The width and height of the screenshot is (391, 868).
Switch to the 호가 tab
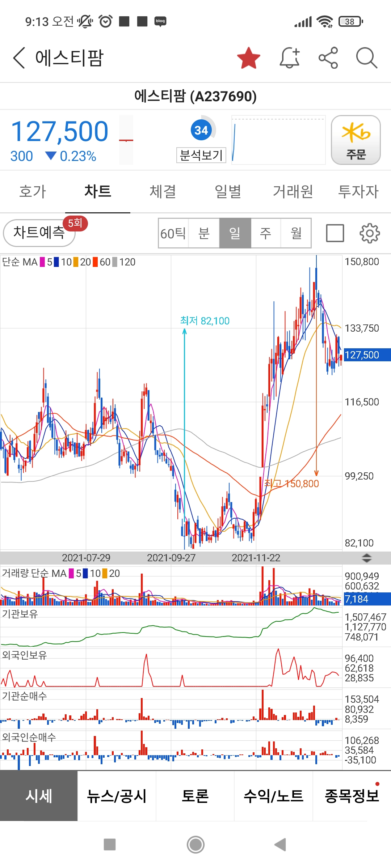tap(33, 191)
